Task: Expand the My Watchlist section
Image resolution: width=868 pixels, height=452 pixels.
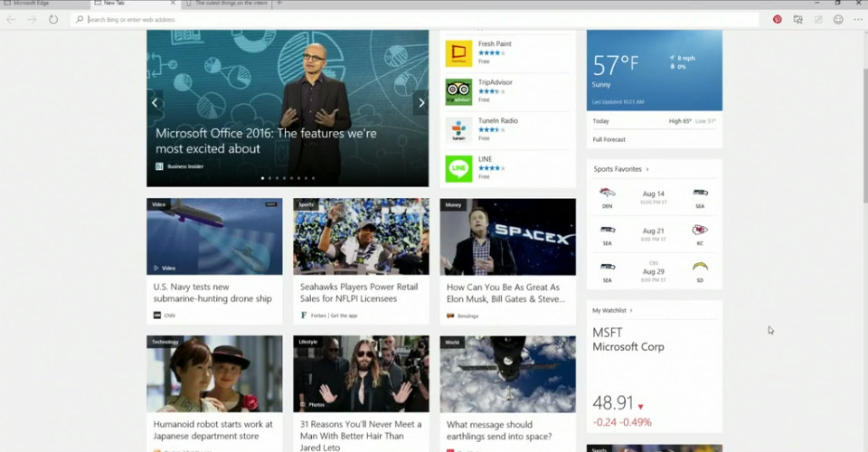Action: [631, 310]
